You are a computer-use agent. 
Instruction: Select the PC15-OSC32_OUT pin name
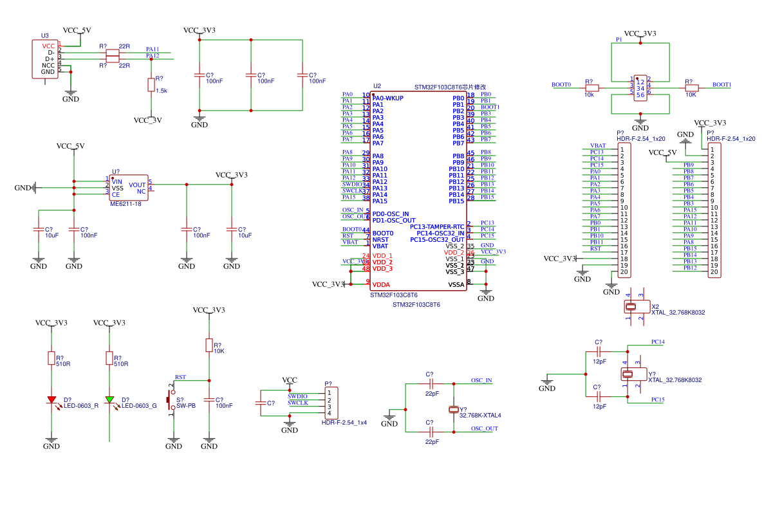tap(438, 239)
